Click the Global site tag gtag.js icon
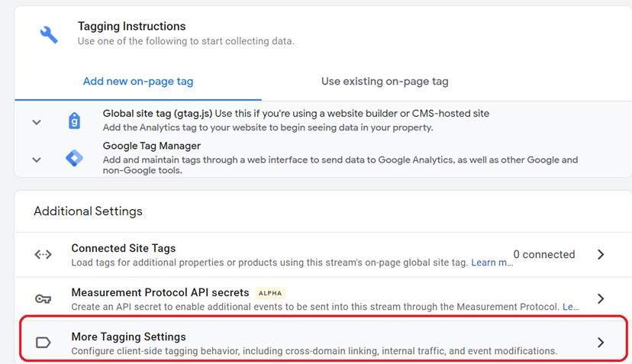Viewport: 632px width, 364px height. [74, 121]
